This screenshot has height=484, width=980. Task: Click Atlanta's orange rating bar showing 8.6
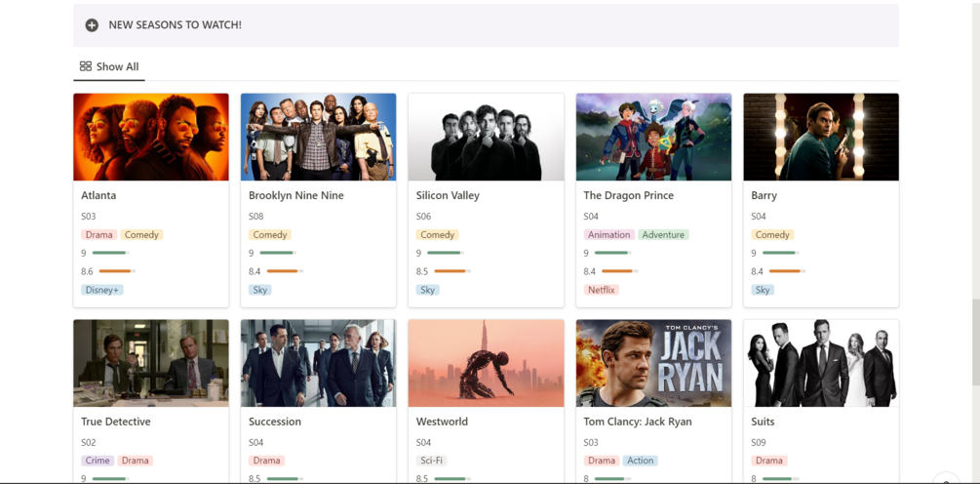(117, 271)
